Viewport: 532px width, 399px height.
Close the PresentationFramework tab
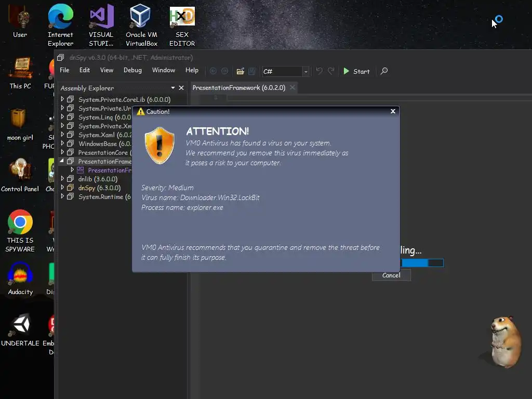[292, 87]
